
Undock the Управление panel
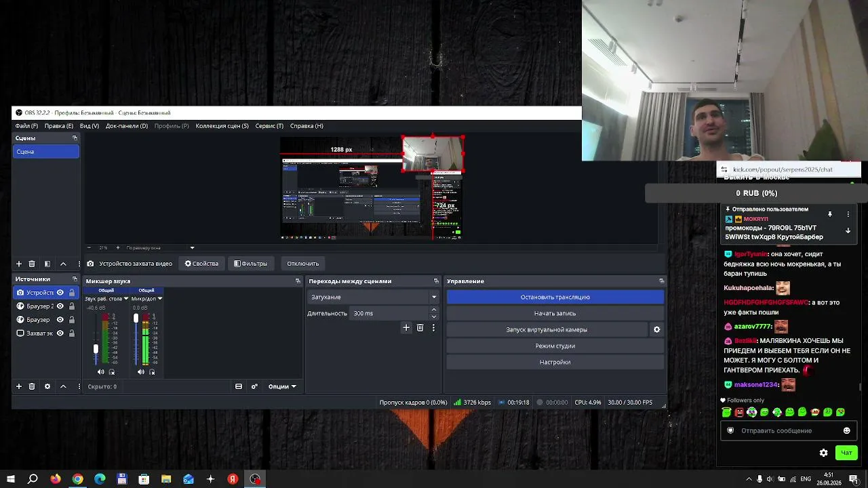(662, 281)
